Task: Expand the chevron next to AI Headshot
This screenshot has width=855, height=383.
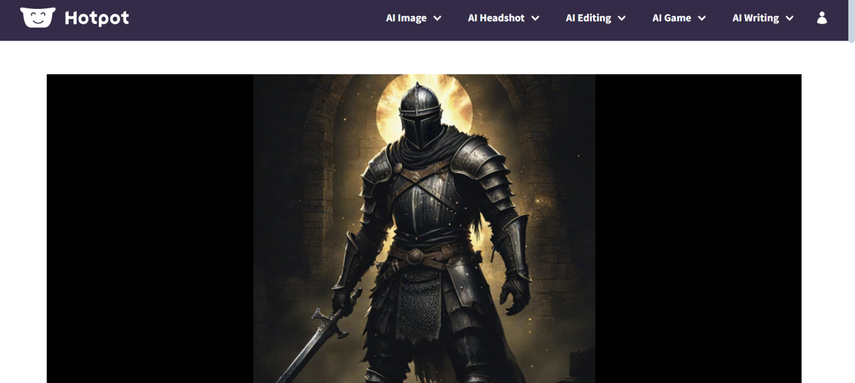Action: click(x=535, y=18)
